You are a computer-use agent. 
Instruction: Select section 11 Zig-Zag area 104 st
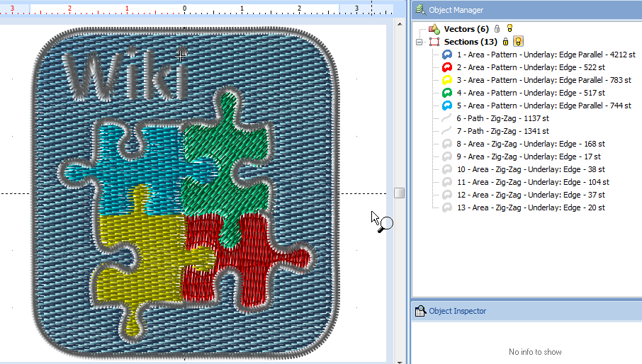pyautogui.click(x=533, y=182)
